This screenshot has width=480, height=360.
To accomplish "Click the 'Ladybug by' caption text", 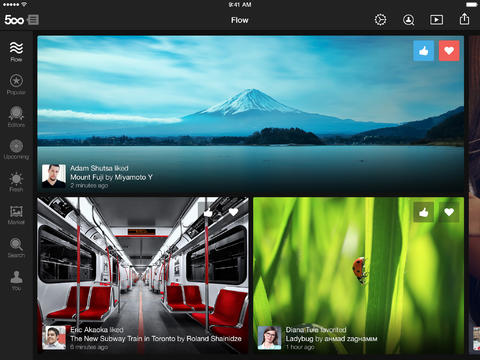I will coord(304,339).
